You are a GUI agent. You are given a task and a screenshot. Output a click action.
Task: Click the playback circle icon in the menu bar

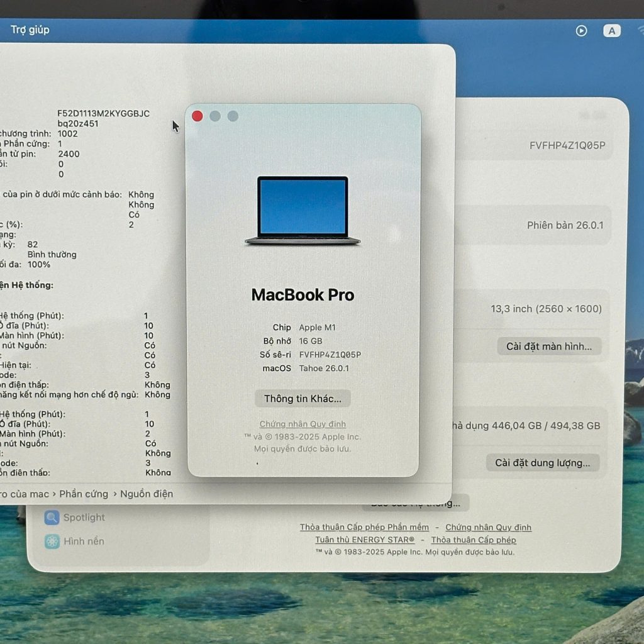pyautogui.click(x=582, y=30)
